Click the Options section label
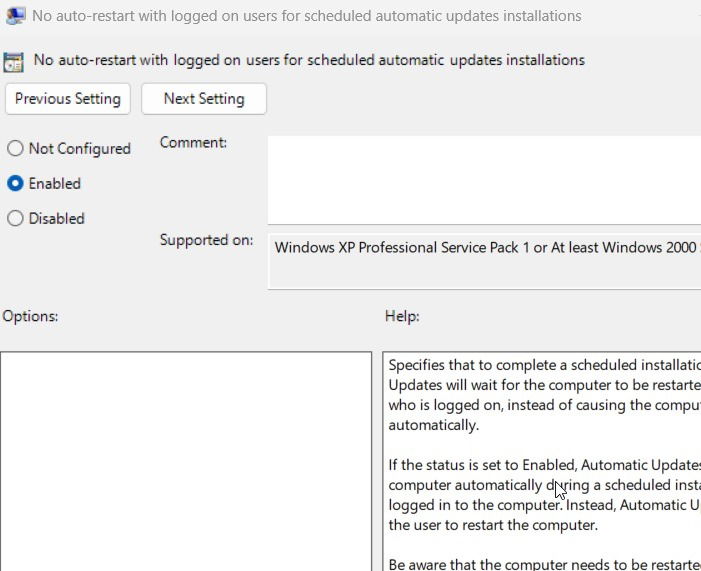Image resolution: width=701 pixels, height=571 pixels. [31, 316]
